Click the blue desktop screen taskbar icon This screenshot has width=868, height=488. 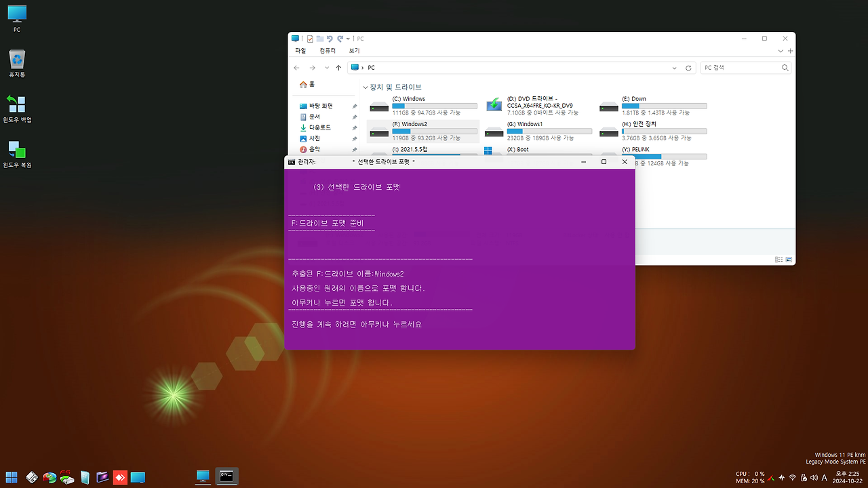click(138, 477)
